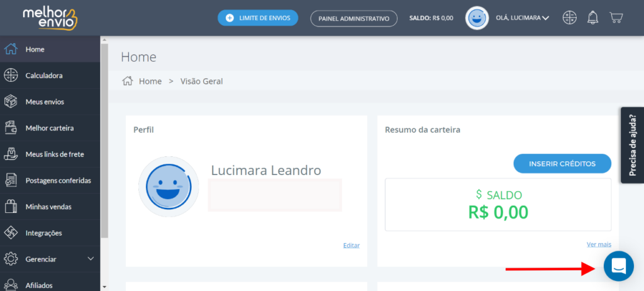The width and height of the screenshot is (644, 291).
Task: Click the sidebar scrollbar up arrow
Action: 104,40
